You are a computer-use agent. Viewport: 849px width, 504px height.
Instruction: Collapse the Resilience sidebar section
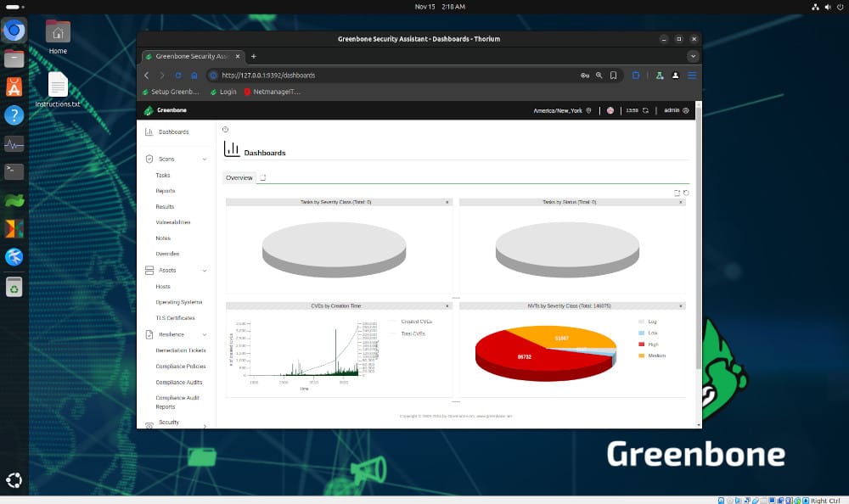204,334
